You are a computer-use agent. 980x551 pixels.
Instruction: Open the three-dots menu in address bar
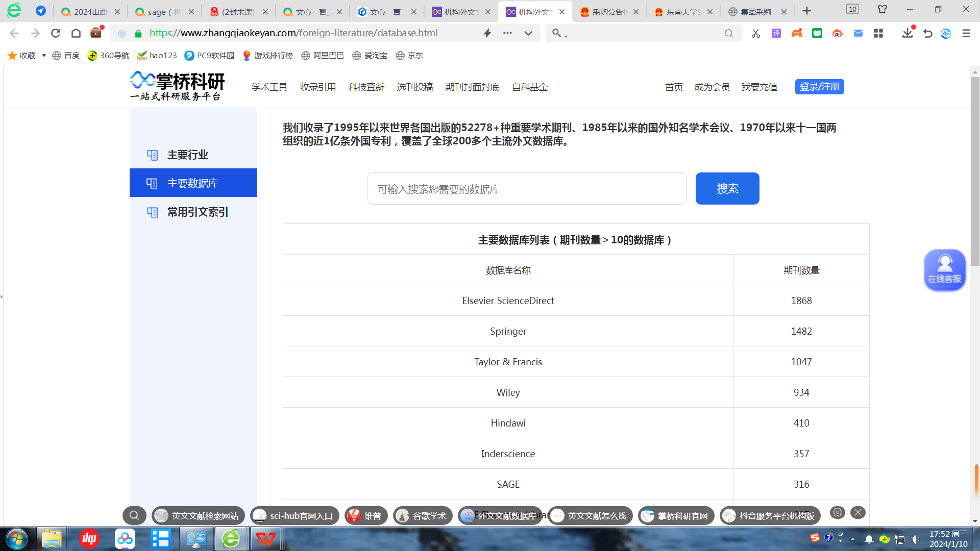(507, 33)
